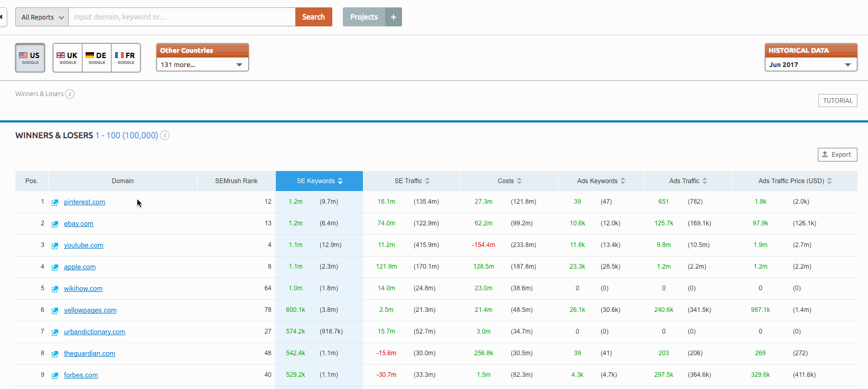This screenshot has width=868, height=389.
Task: Click the TUTORIAL button
Action: tap(838, 100)
